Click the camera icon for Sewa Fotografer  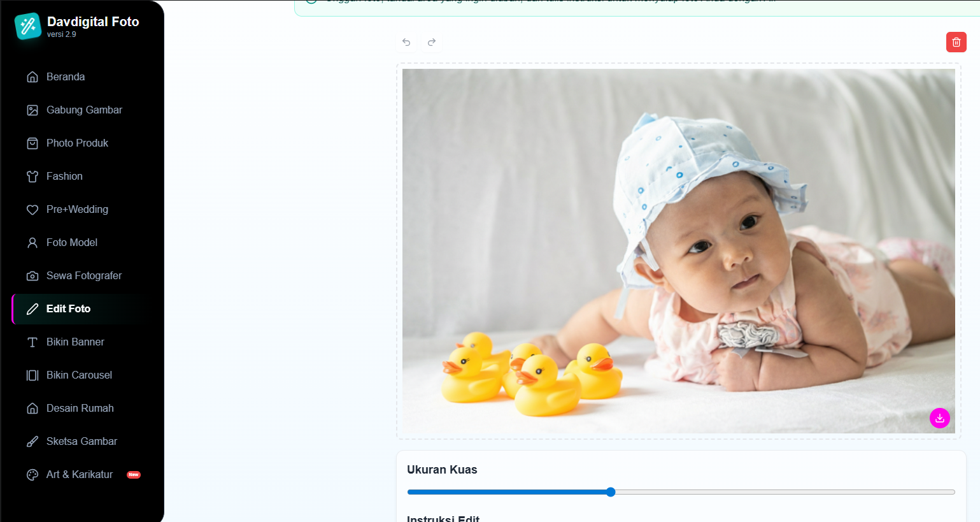click(x=32, y=276)
